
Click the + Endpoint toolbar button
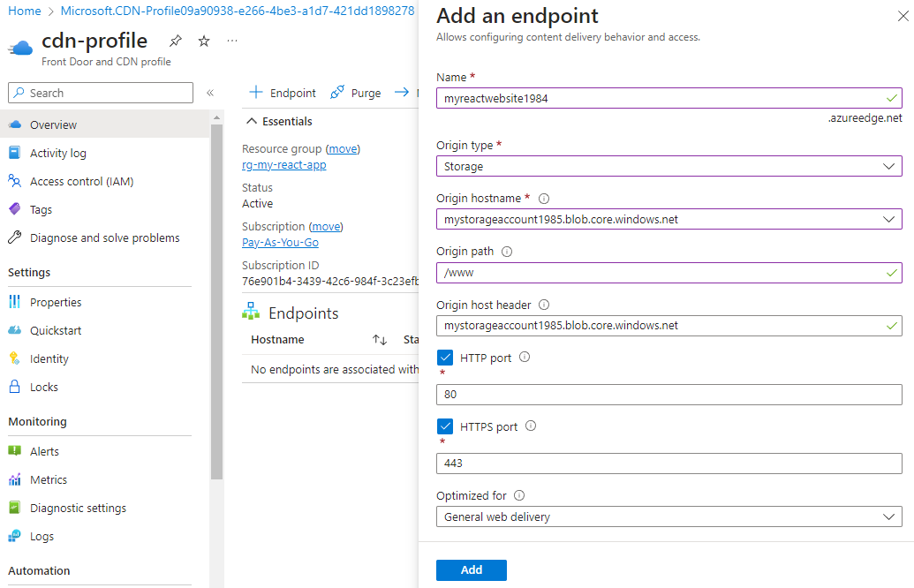(283, 93)
